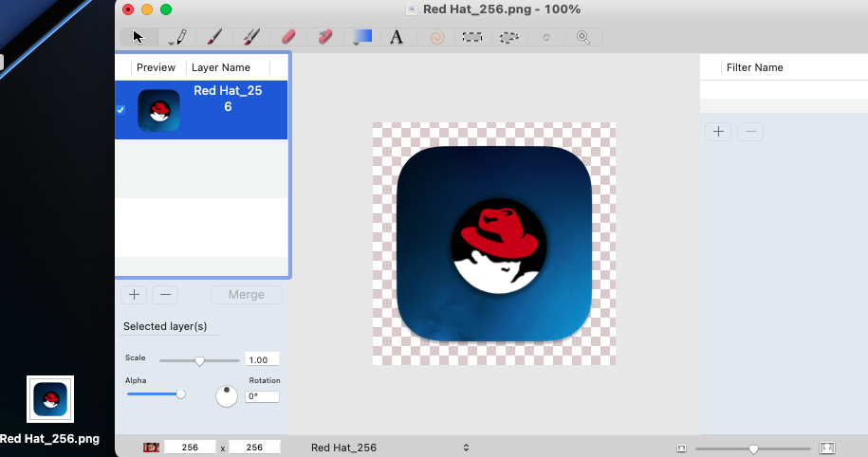
Task: Open the gradient tool options arrow
Action: point(357,44)
